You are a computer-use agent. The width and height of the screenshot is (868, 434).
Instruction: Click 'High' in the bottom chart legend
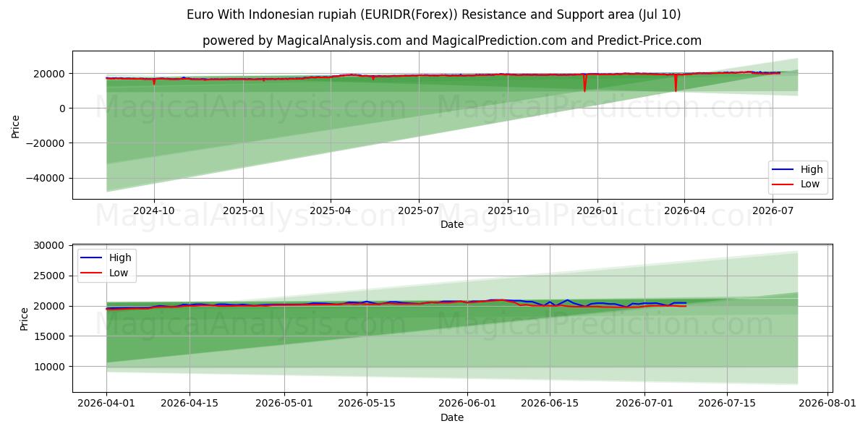tap(120, 258)
